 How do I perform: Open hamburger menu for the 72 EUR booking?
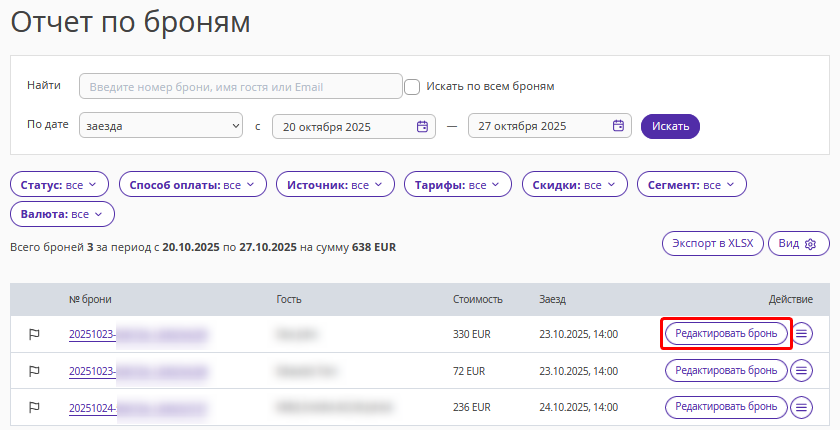(x=802, y=371)
